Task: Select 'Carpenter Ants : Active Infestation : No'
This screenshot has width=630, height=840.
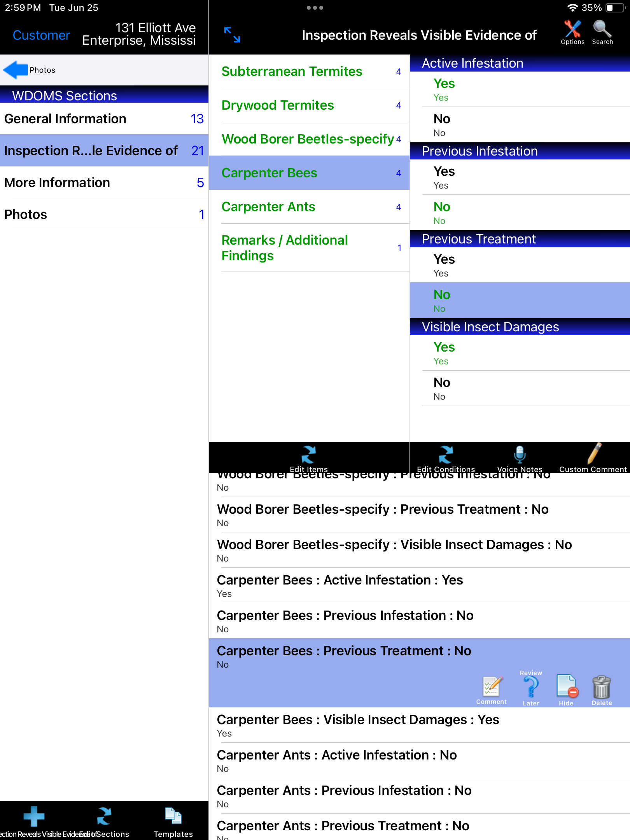Action: [x=420, y=761]
